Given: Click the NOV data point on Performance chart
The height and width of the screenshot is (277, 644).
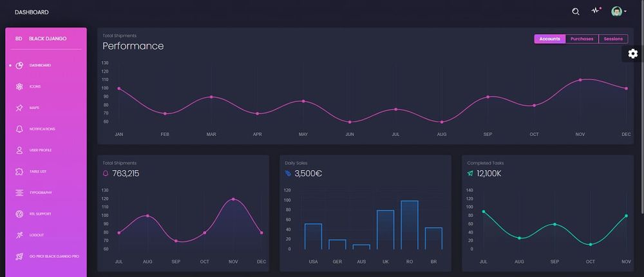Looking at the screenshot, I should pyautogui.click(x=580, y=80).
